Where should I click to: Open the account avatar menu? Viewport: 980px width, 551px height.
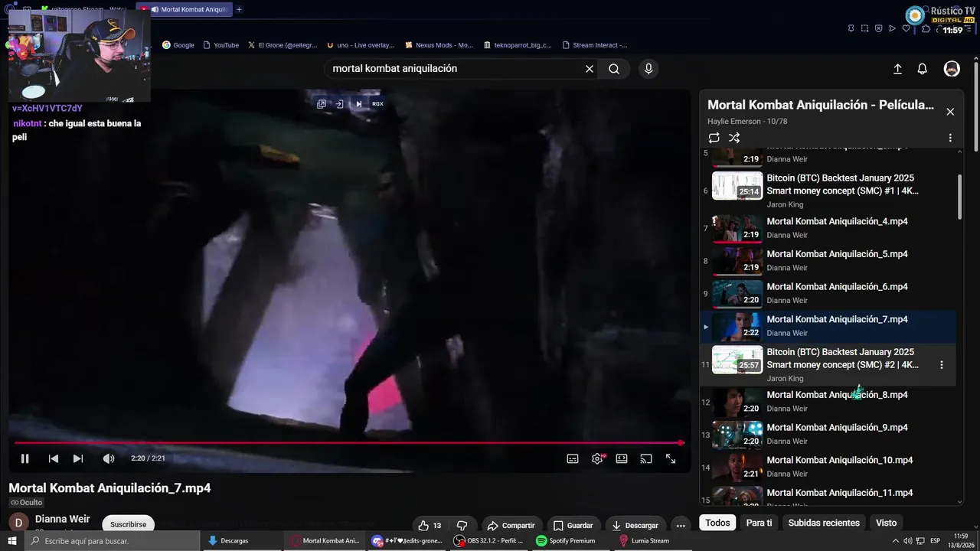tap(952, 69)
